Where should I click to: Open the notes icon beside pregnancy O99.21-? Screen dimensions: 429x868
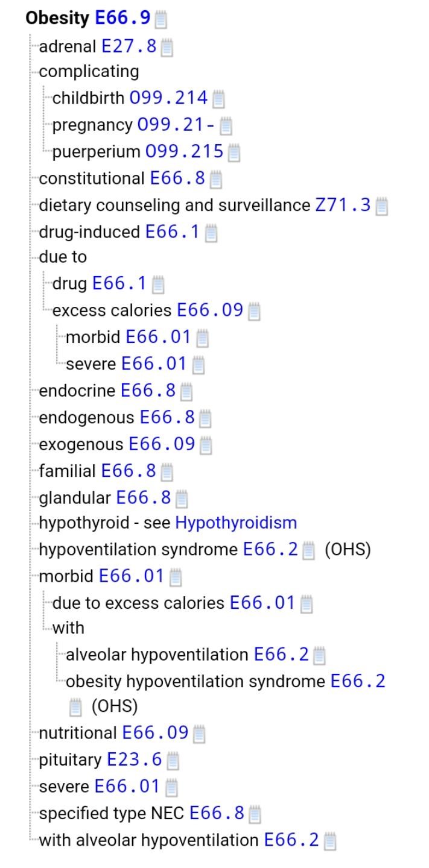[226, 125]
